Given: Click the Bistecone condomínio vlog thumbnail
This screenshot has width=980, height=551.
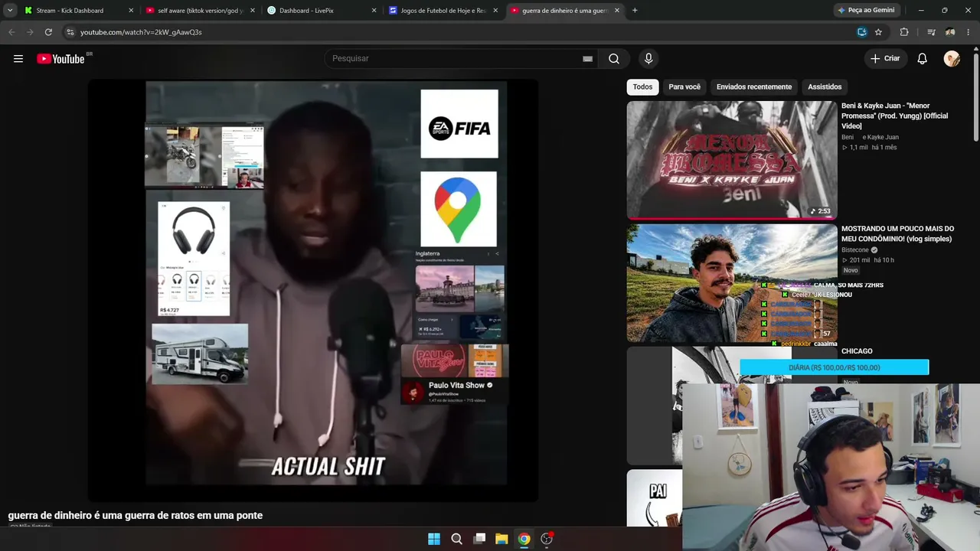Looking at the screenshot, I should 732,283.
